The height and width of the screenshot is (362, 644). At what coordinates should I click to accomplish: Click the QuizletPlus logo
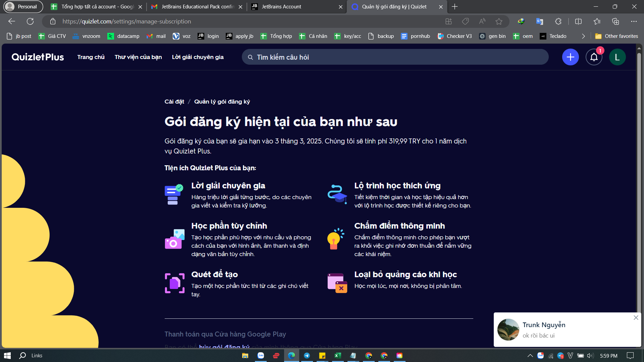[38, 57]
